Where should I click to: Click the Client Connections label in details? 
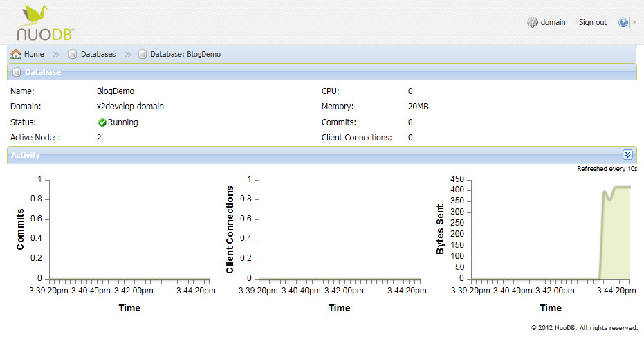pos(357,138)
